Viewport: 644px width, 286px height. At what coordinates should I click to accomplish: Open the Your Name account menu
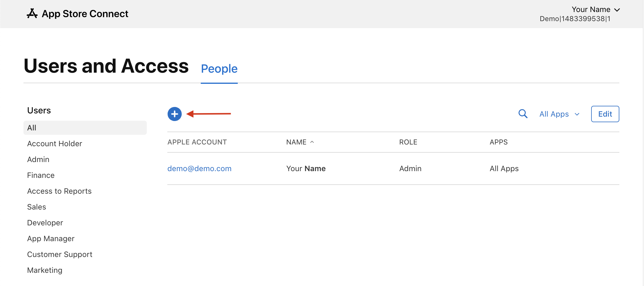coord(595,10)
